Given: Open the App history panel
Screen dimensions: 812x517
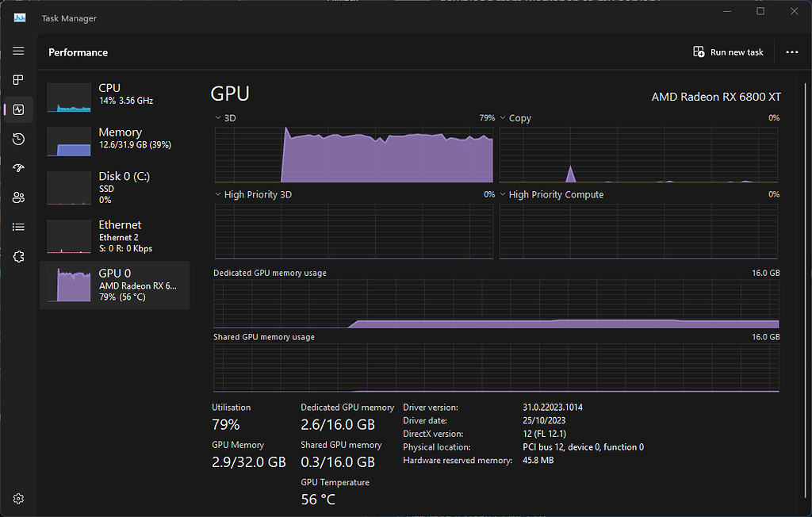Looking at the screenshot, I should tap(18, 139).
